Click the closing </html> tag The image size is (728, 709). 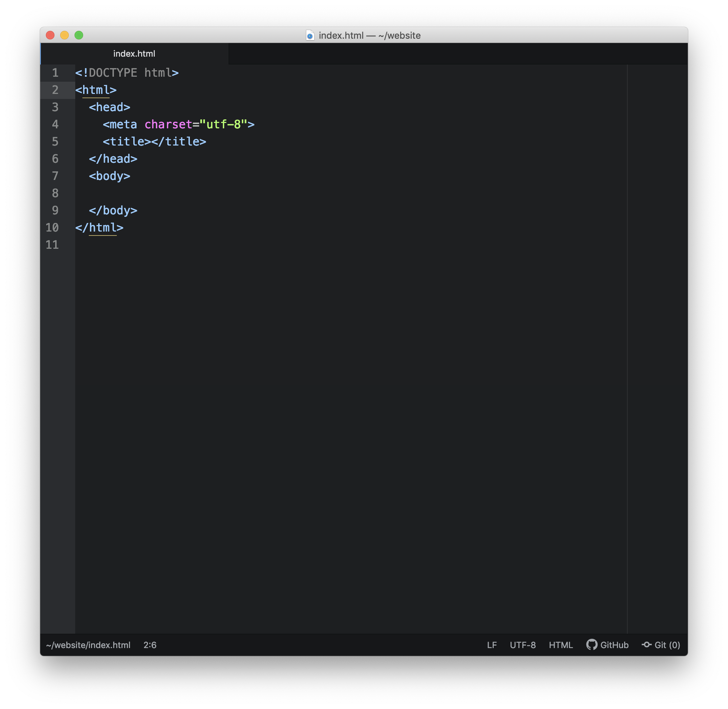99,228
